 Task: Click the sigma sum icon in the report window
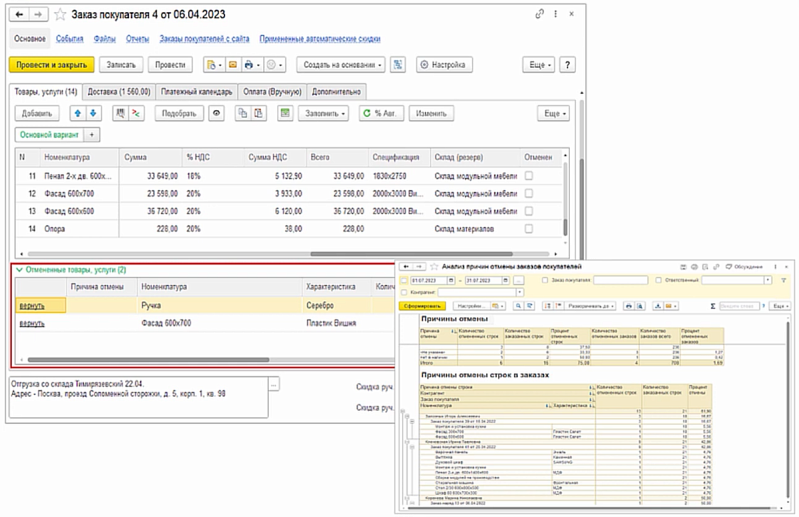713,306
